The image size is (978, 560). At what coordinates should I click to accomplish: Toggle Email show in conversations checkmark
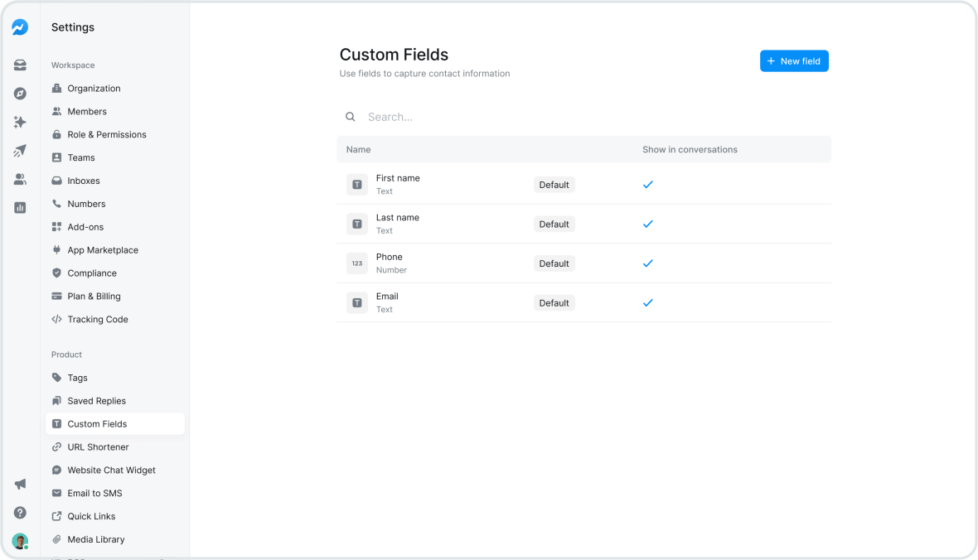648,303
